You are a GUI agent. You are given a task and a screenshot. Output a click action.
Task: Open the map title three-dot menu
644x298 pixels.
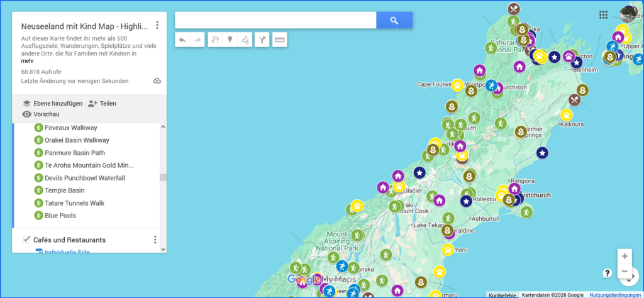pos(157,25)
